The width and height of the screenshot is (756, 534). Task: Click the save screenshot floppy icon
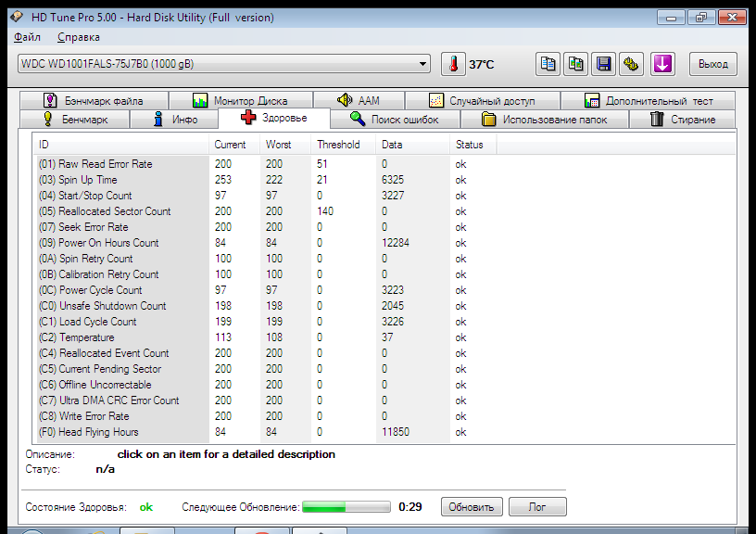(x=604, y=64)
